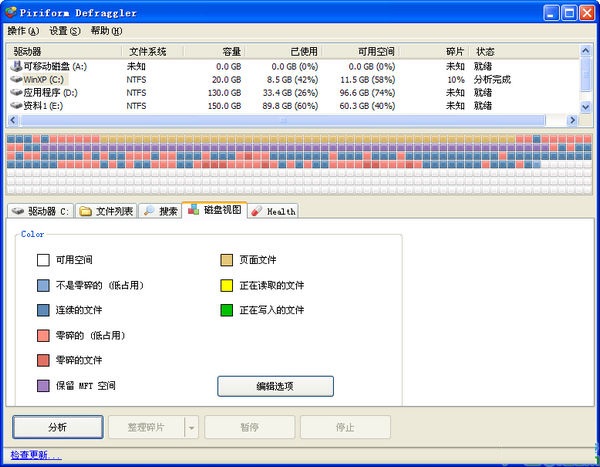This screenshot has height=467, width=600.
Task: Switch to the 驱动器 C: tab
Action: click(40, 211)
